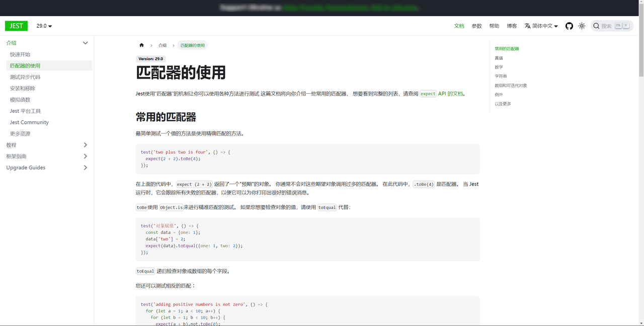644x326 pixels.
Task: Open the 文档 navbar item
Action: (x=459, y=26)
